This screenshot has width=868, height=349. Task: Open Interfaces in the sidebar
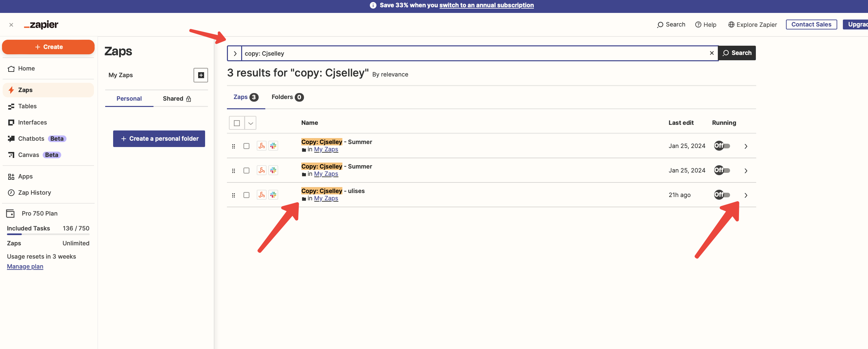tap(48, 123)
